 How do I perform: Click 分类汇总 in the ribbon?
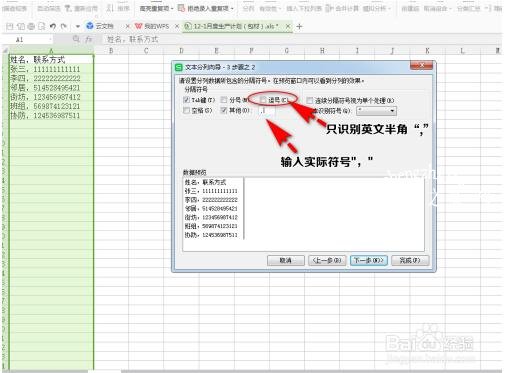coord(468,8)
